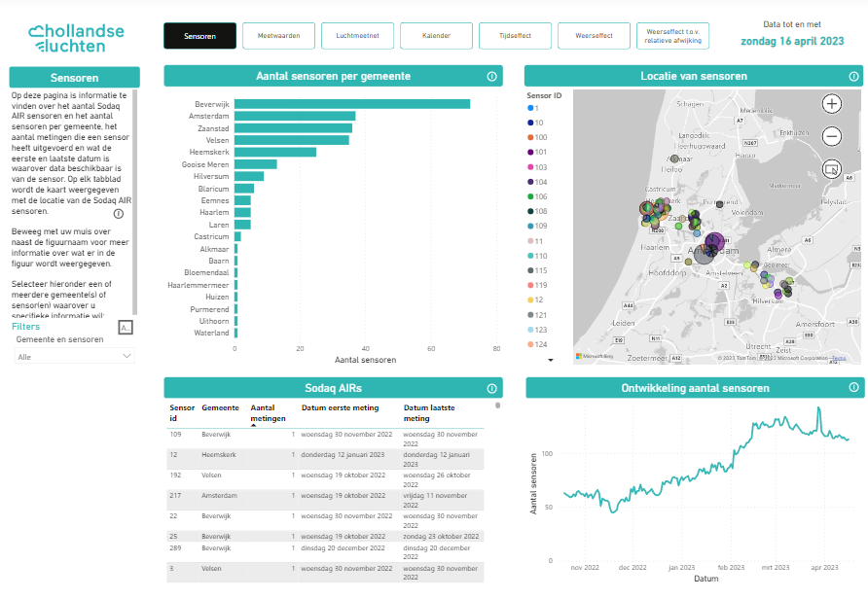Screen dimensions: 868x599
Task: Open the Weerseffect tab
Action: pyautogui.click(x=594, y=36)
